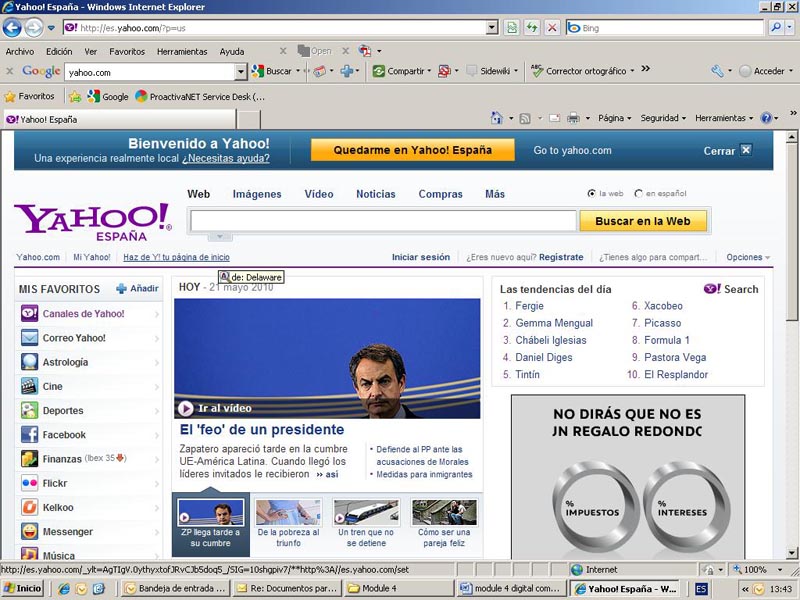Screen dimensions: 800x600
Task: Click the Iniciar sesión link
Action: (421, 257)
